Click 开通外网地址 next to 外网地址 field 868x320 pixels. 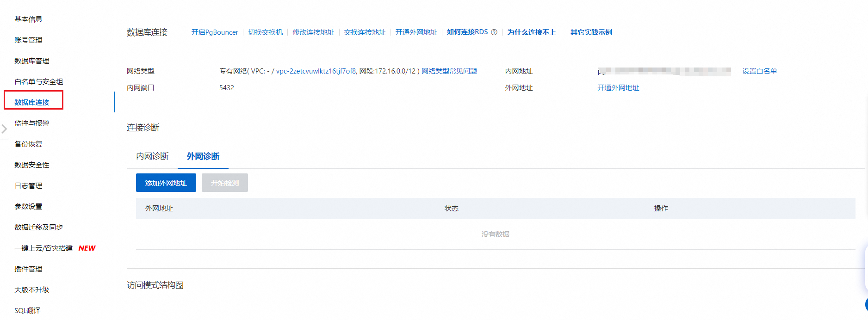pyautogui.click(x=618, y=88)
